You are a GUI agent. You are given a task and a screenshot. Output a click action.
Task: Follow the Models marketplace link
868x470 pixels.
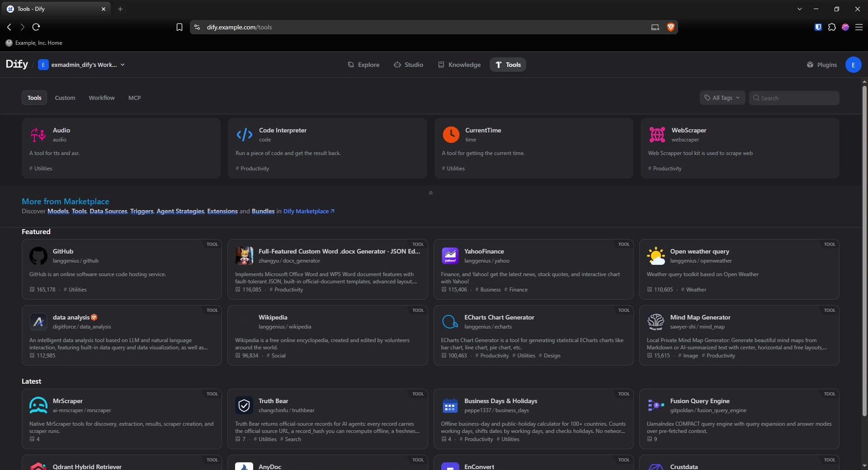(58, 211)
